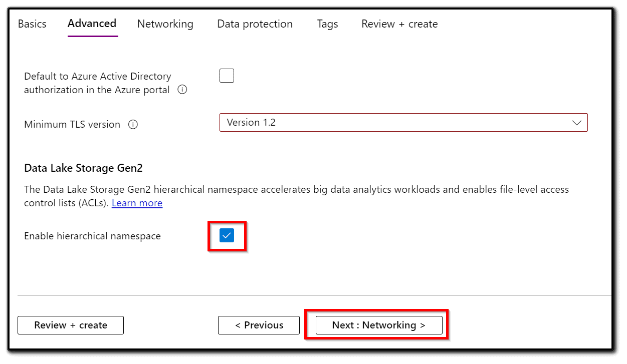The width and height of the screenshot is (627, 364).
Task: Open the Data protection tab
Action: [x=255, y=24]
